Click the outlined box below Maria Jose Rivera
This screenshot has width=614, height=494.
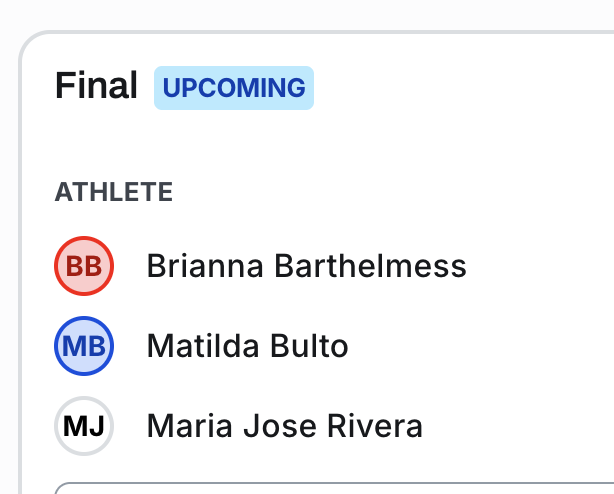(330, 488)
